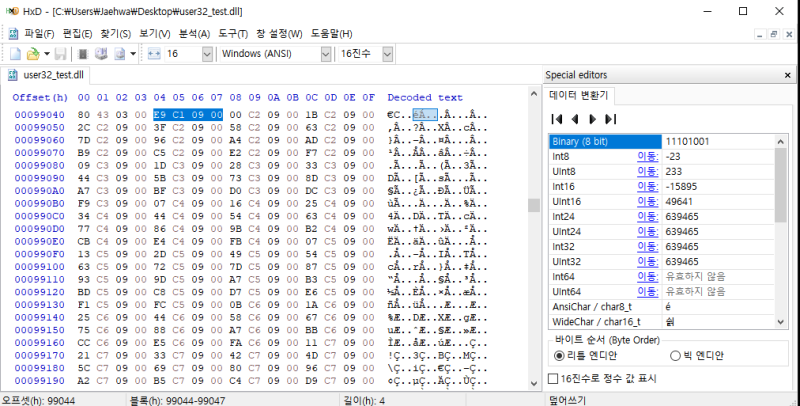The image size is (800, 406).
Task: Open the 파일(F) menu
Action: point(39,34)
